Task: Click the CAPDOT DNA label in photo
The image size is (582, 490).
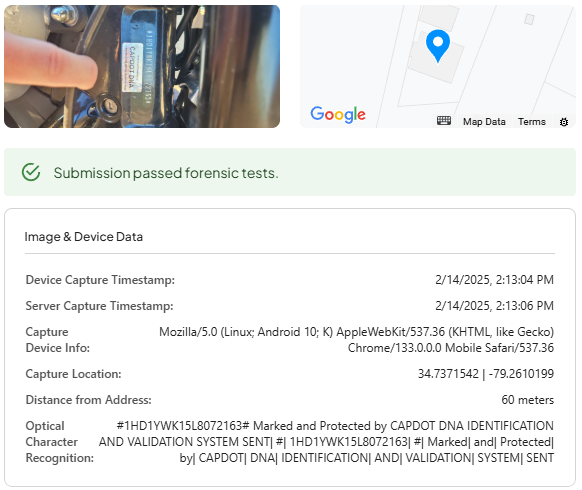Action: point(131,68)
